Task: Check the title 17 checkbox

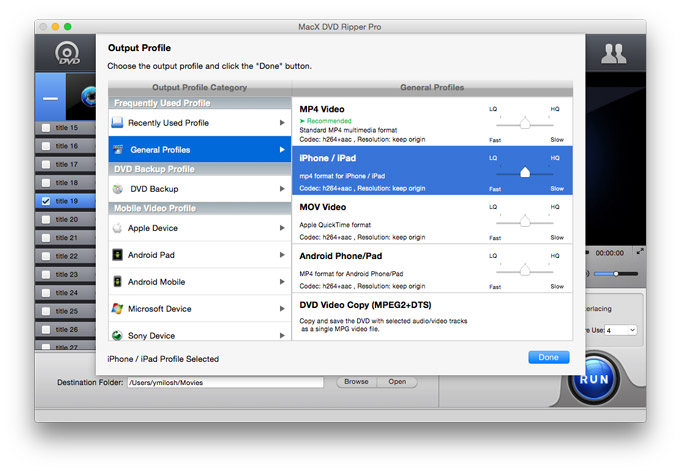Action: click(46, 165)
